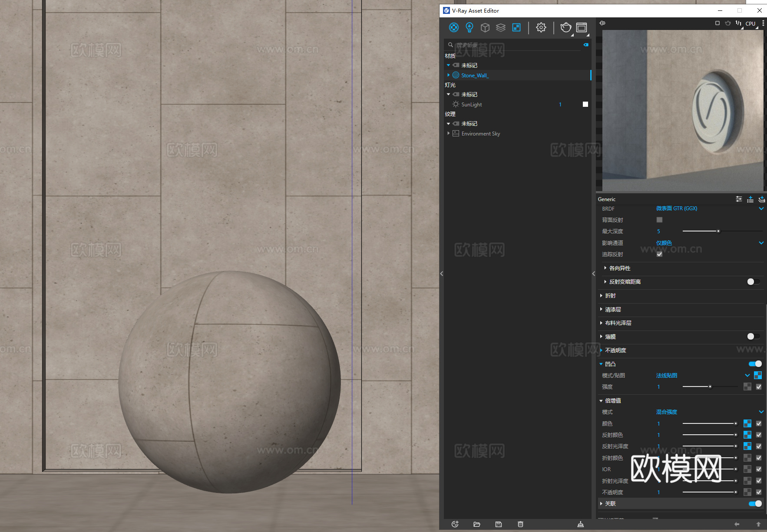The height and width of the screenshot is (532, 767).
Task: Click the 反射颜色 multiplier texture slot
Action: [x=747, y=435]
